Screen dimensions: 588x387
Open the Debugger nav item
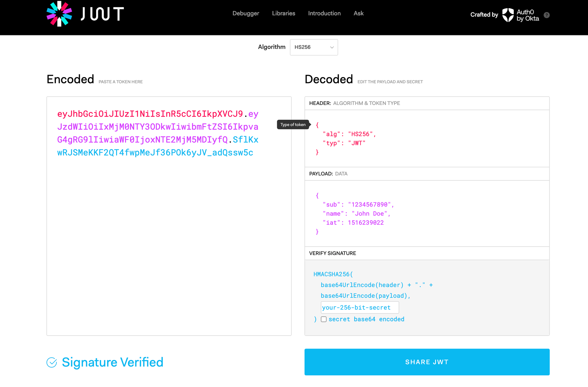pyautogui.click(x=246, y=13)
